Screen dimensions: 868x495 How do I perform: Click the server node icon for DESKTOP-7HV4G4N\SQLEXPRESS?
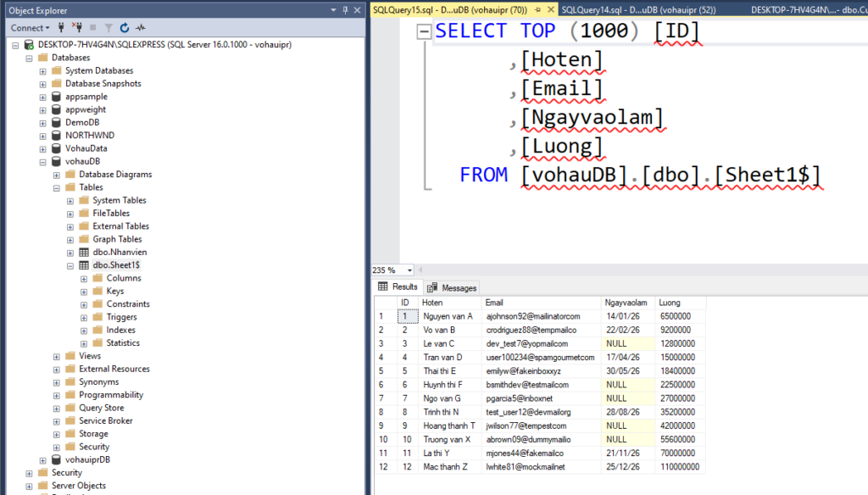(30, 45)
